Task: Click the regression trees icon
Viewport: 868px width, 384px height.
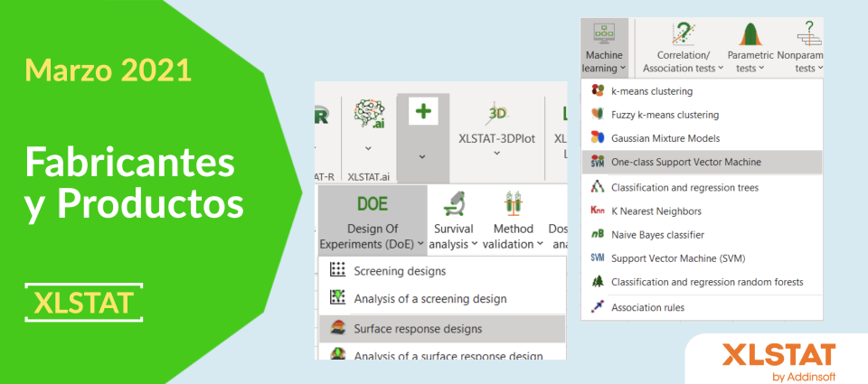Action: [597, 187]
